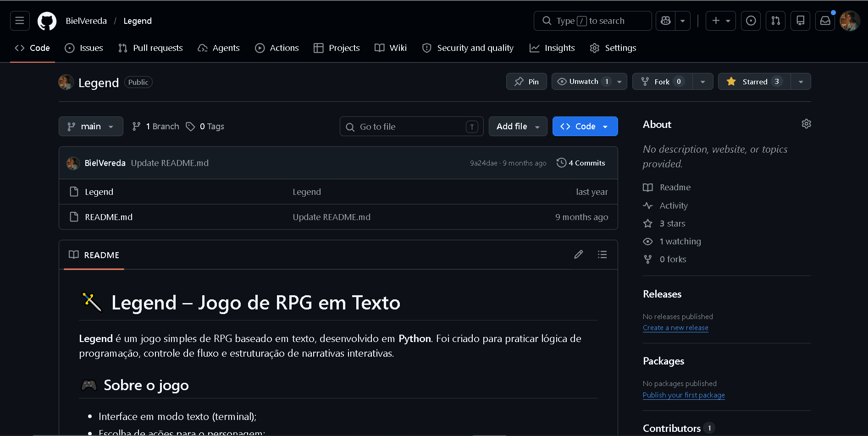
Task: Switch to the Issues tab
Action: [84, 48]
